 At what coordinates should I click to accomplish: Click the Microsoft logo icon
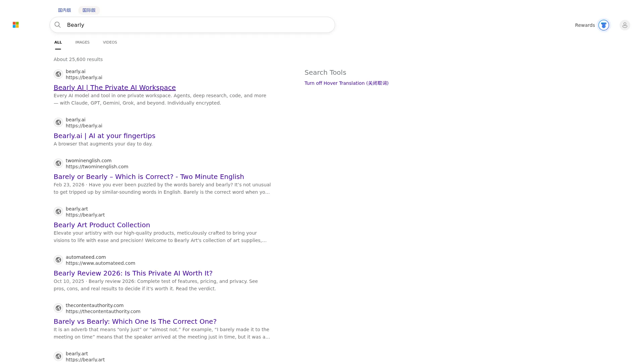pyautogui.click(x=16, y=25)
